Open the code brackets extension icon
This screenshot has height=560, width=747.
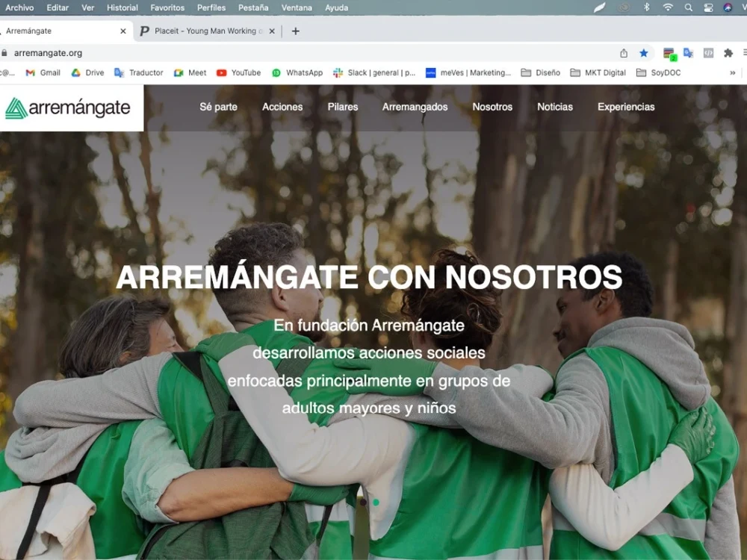pyautogui.click(x=708, y=53)
